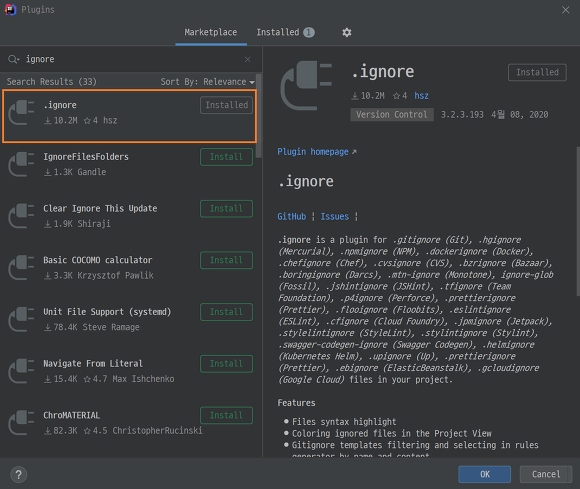The width and height of the screenshot is (580, 489).
Task: Open the plugin settings gear icon
Action: click(347, 32)
